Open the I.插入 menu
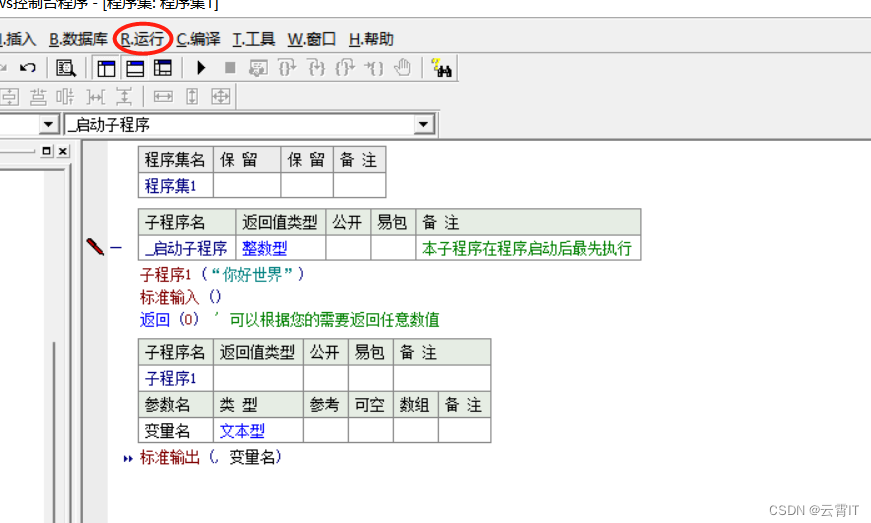Viewport: 871px width, 523px height. click(x=18, y=39)
